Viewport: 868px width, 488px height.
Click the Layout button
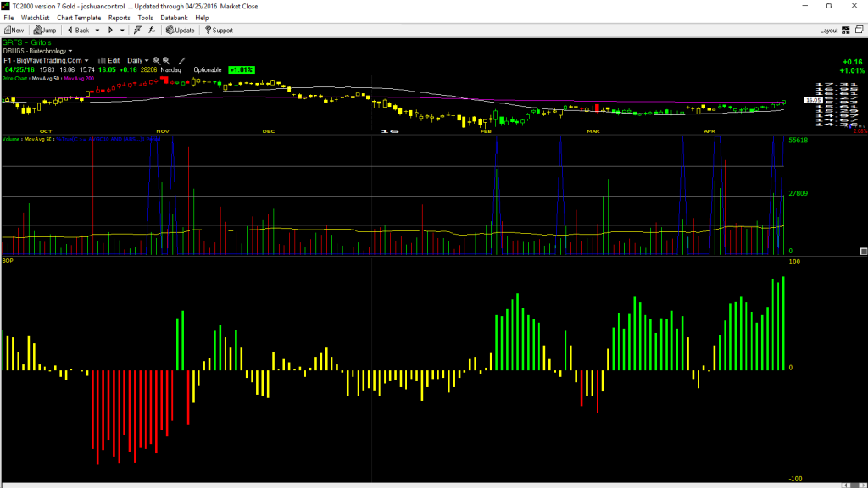point(829,30)
